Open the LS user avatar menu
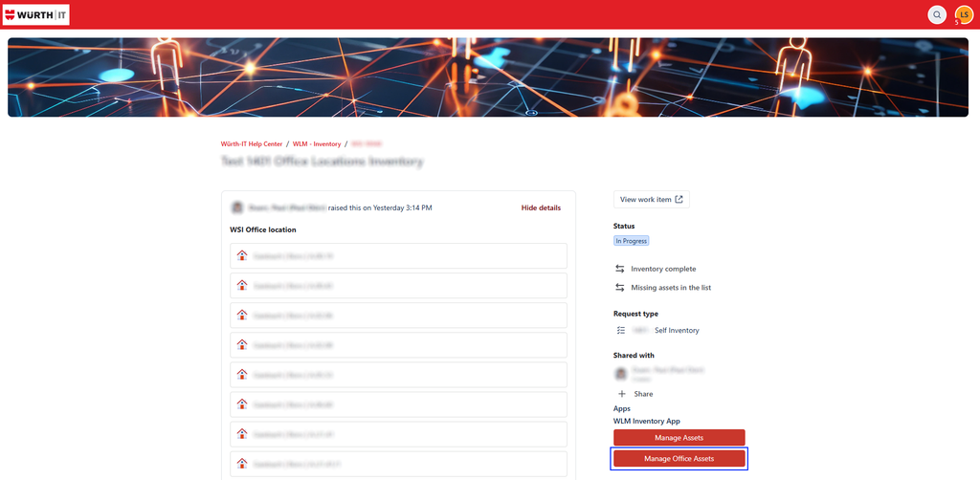The image size is (980, 480). click(964, 14)
